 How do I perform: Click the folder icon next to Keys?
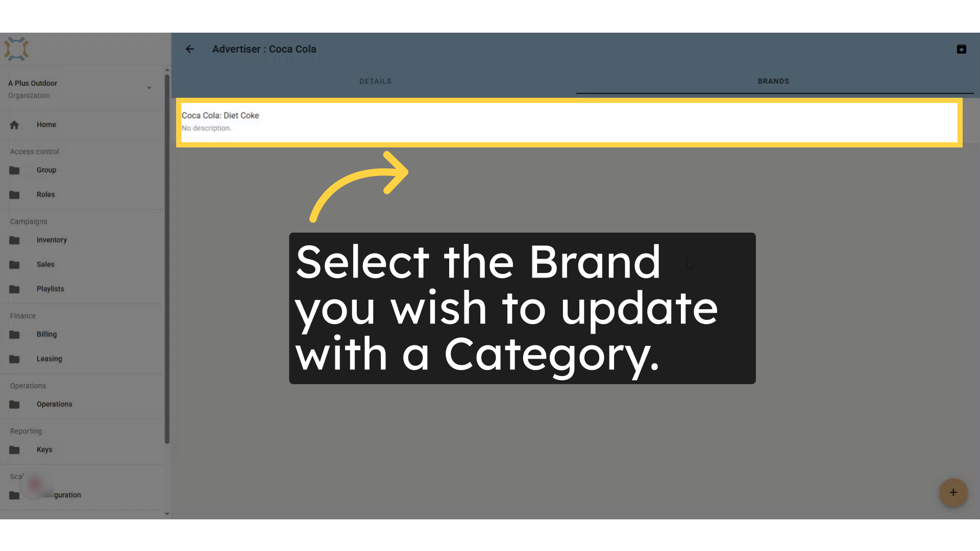click(x=14, y=450)
